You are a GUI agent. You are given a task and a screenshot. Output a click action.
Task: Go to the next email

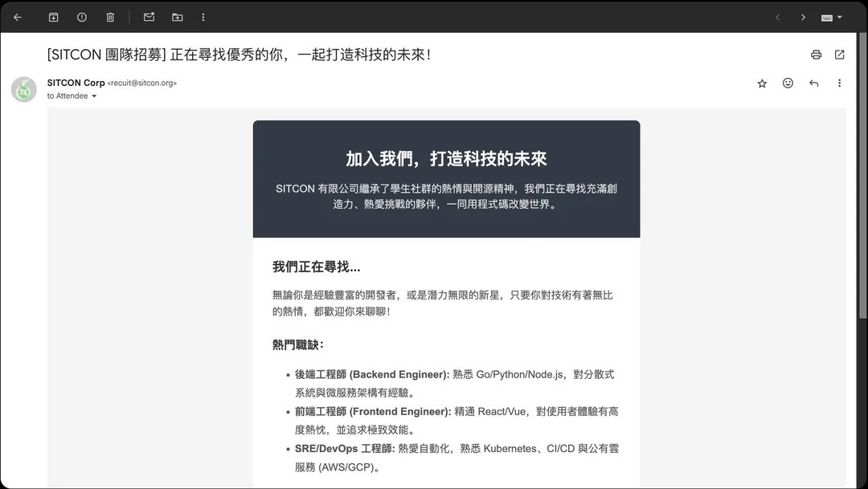click(x=803, y=17)
